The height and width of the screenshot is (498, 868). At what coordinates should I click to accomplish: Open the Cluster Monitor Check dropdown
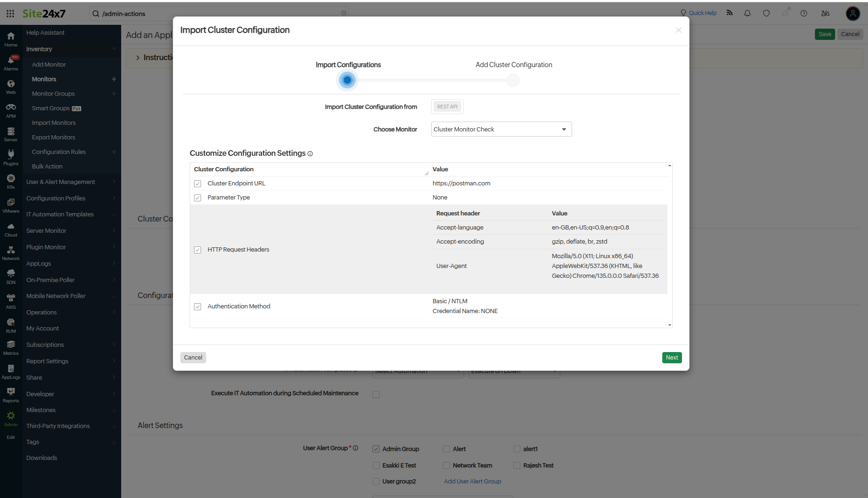click(501, 129)
